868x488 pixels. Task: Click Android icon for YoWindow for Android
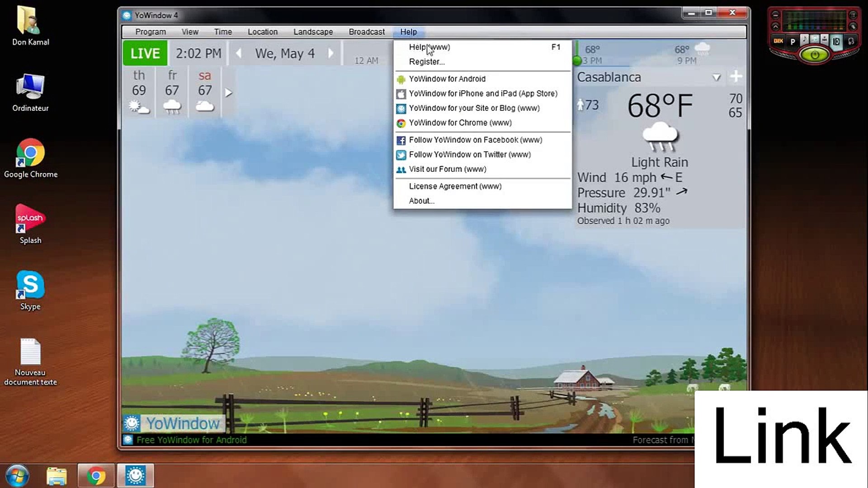click(401, 80)
